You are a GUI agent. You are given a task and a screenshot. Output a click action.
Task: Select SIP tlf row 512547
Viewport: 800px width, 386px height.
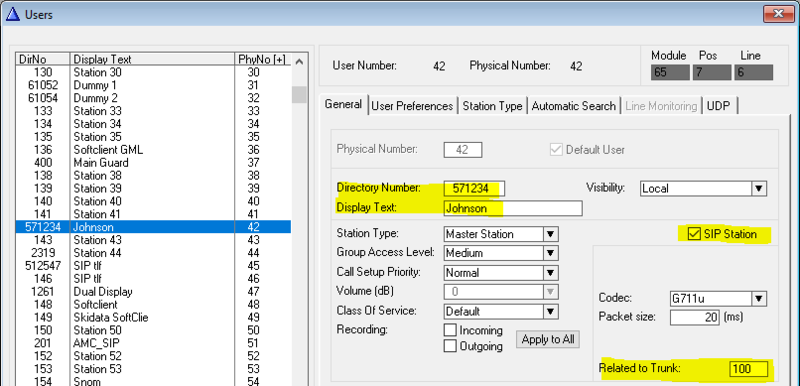click(153, 266)
